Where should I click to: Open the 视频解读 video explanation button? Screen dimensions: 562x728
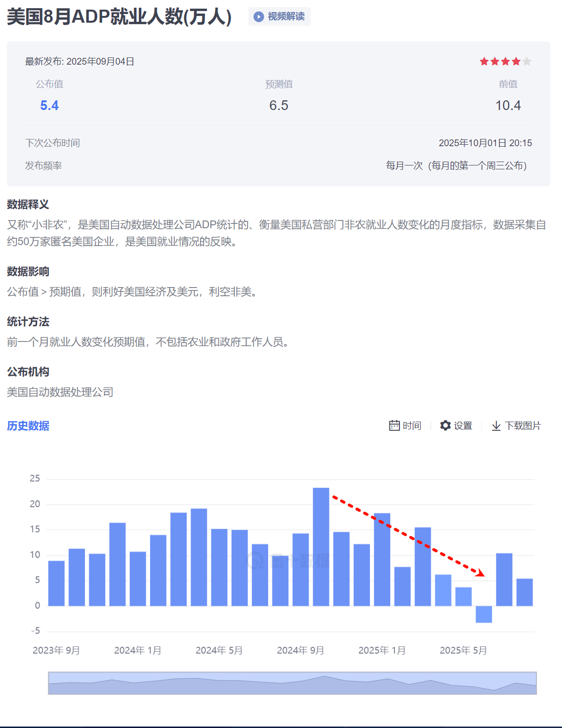[x=279, y=16]
